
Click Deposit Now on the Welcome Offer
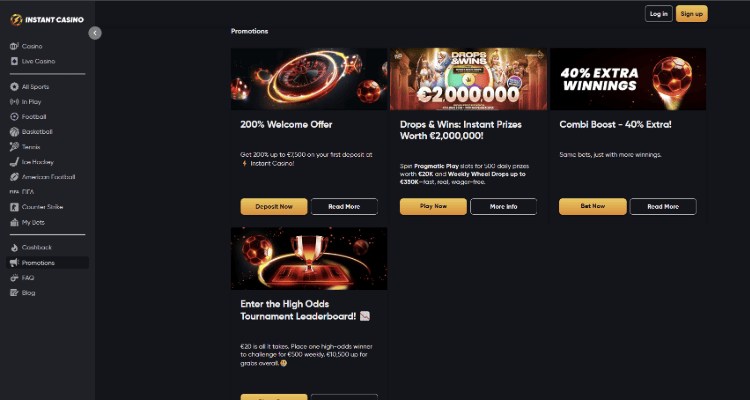tap(274, 207)
